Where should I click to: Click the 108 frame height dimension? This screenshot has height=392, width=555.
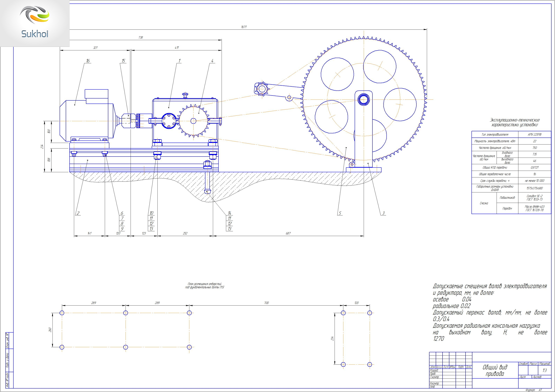click(x=49, y=160)
